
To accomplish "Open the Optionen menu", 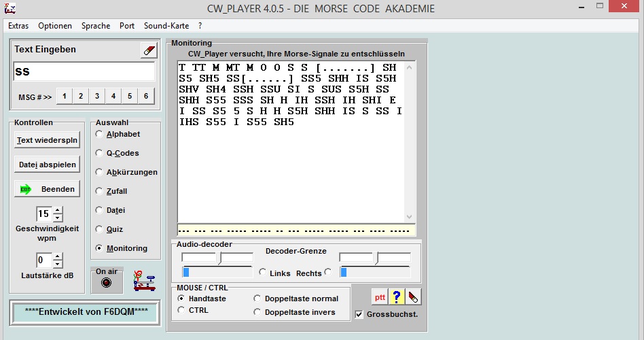I will tap(55, 26).
